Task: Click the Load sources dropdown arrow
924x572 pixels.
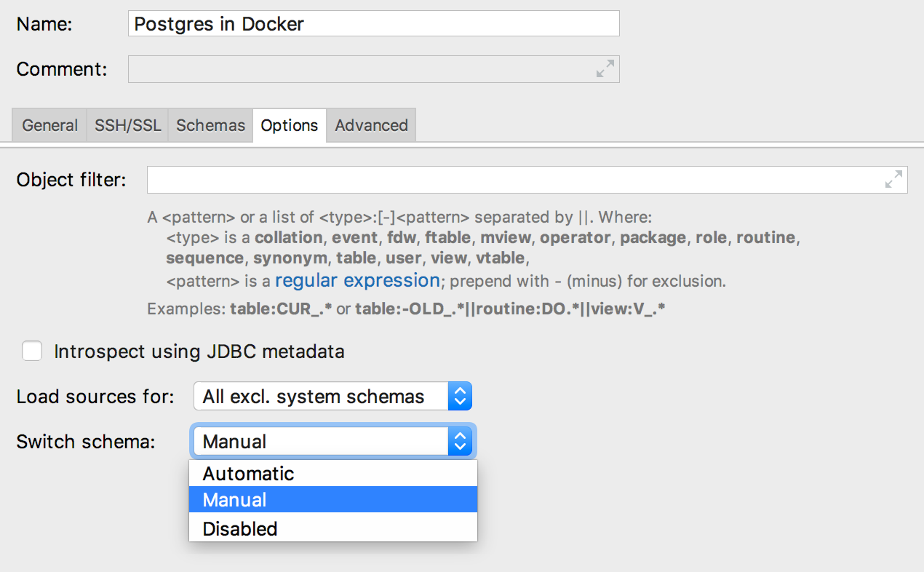Action: (x=460, y=397)
